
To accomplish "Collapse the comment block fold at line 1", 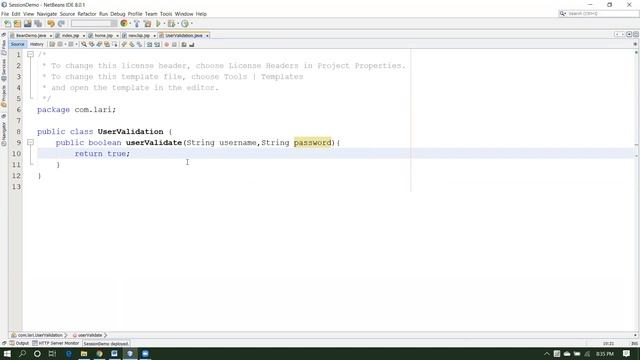I will tap(30, 54).
